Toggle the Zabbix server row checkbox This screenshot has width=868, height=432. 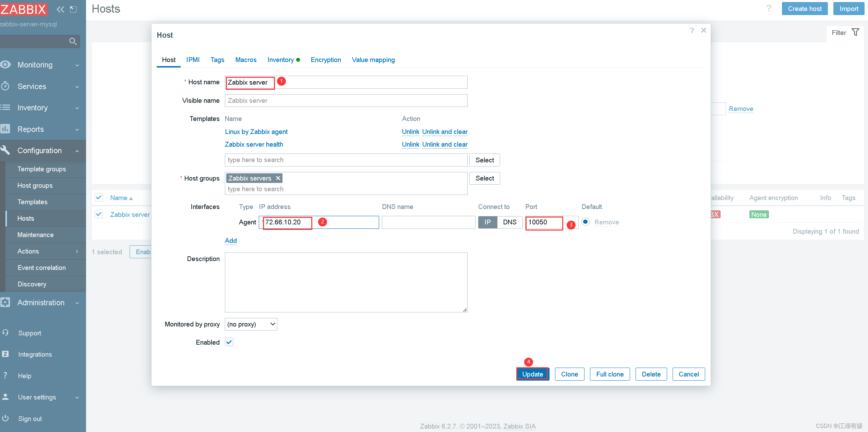point(99,214)
